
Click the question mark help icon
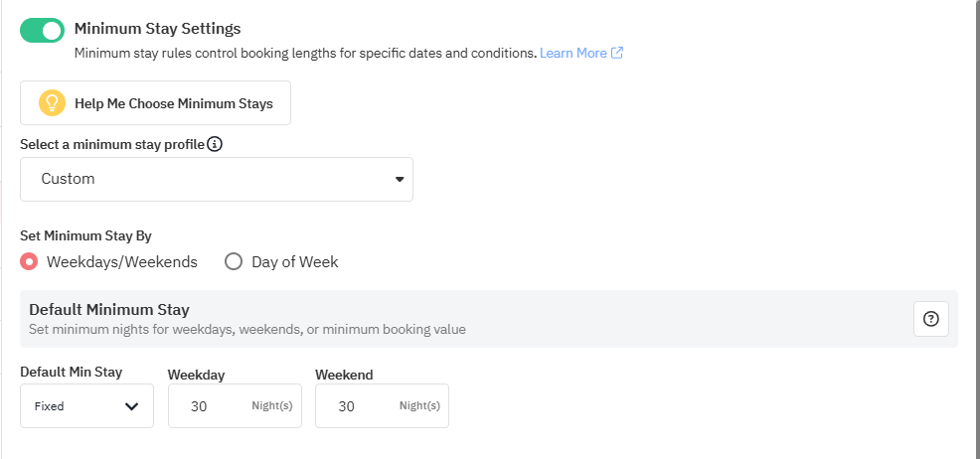click(930, 319)
